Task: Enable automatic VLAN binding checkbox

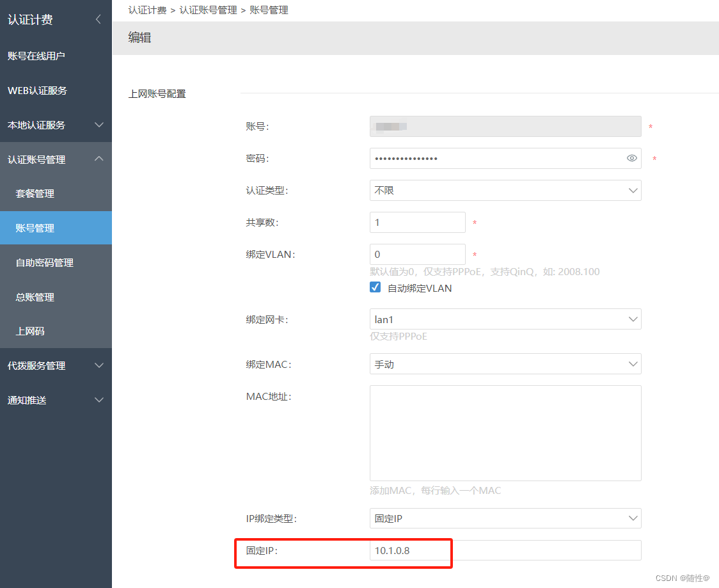Action: pyautogui.click(x=374, y=287)
